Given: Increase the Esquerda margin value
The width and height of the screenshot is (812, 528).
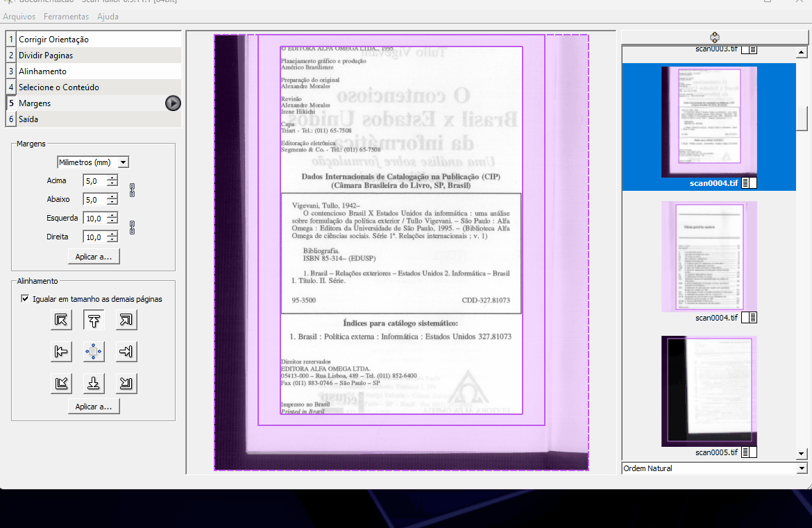Looking at the screenshot, I should (x=112, y=215).
